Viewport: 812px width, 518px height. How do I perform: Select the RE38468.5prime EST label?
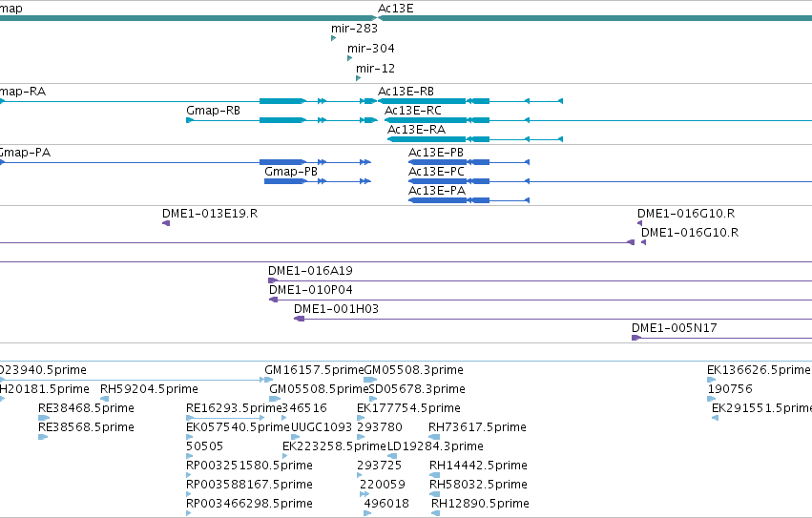click(x=86, y=408)
